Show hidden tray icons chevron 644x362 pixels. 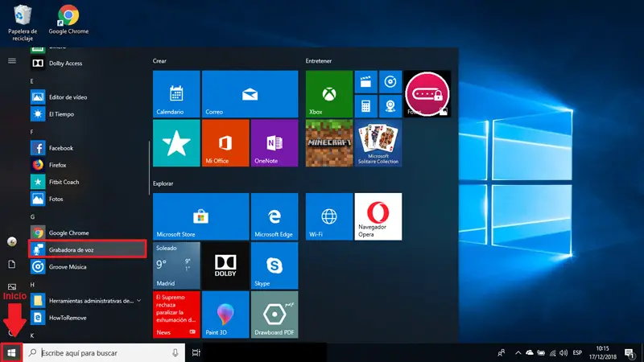[518, 352]
